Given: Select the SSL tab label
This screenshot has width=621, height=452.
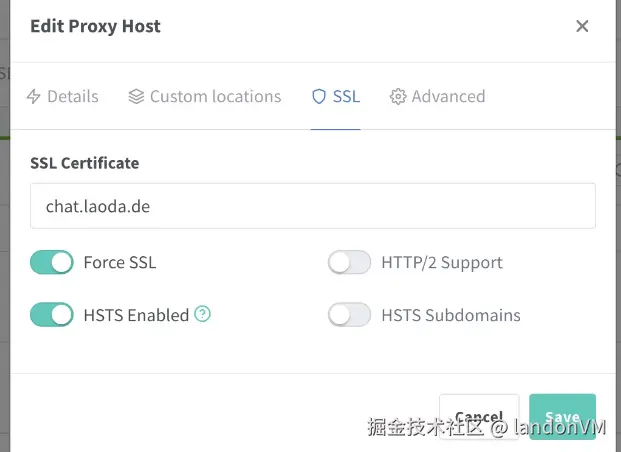Looking at the screenshot, I should (x=346, y=97).
